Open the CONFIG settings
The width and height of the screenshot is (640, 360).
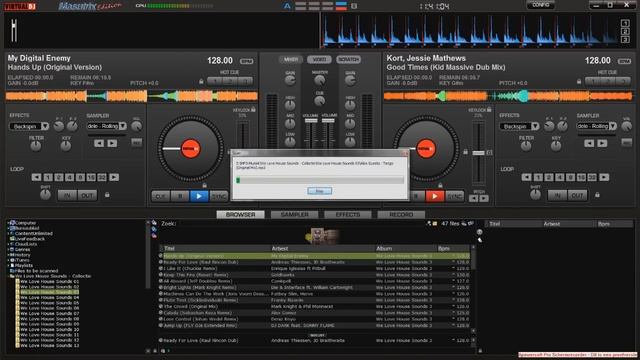tap(540, 5)
